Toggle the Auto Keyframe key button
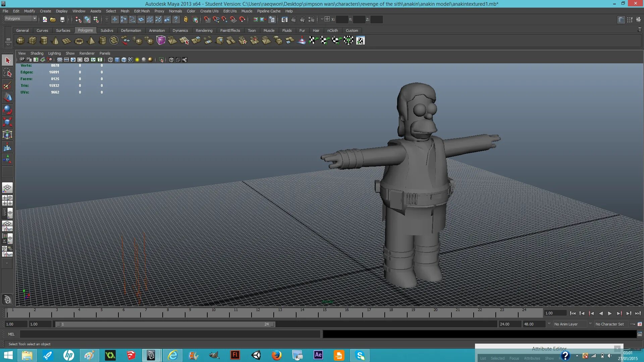Screen dimensions: 644x362 click(x=633, y=324)
